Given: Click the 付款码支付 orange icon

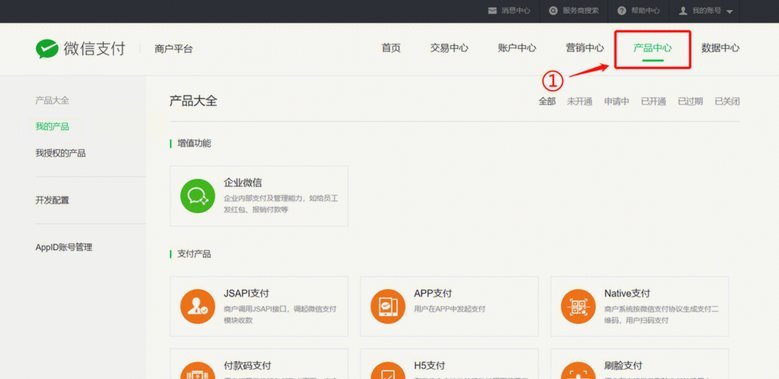Looking at the screenshot, I should coord(198,371).
